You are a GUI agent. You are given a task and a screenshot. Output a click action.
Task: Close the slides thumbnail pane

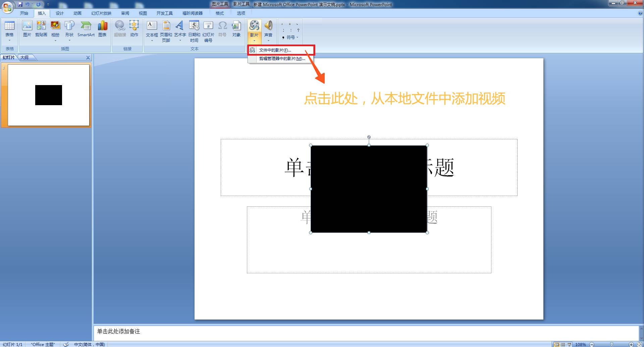click(x=88, y=58)
